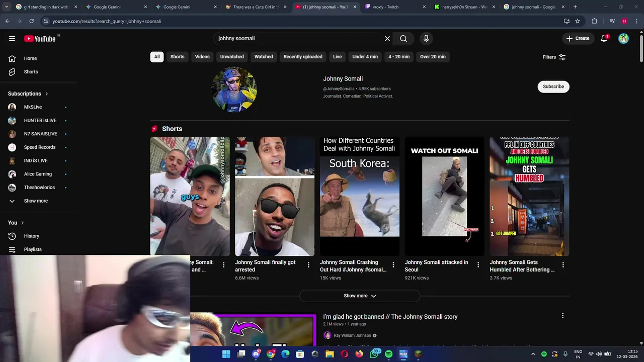
Task: Bookmark this page with star icon
Action: [x=578, y=21]
